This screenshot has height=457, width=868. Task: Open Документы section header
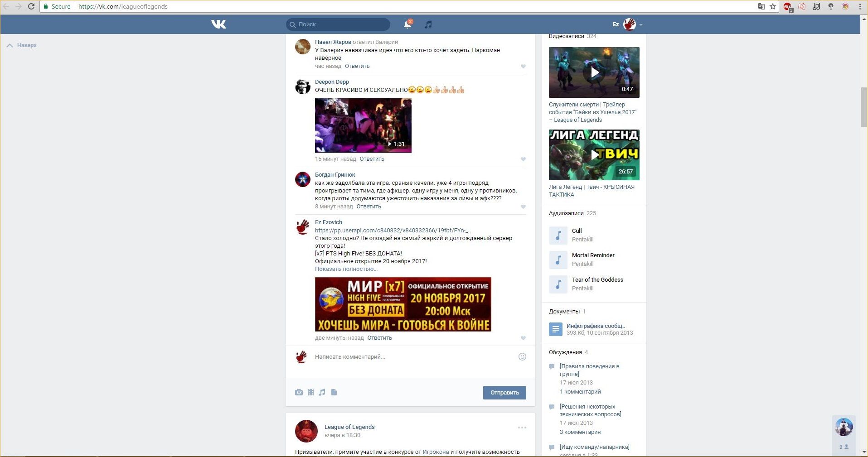(x=564, y=312)
